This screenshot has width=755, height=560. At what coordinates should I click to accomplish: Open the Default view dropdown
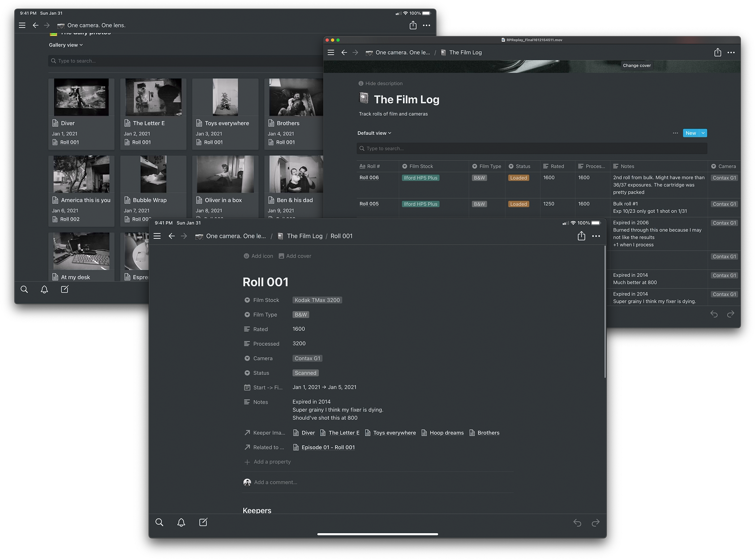[x=374, y=133]
